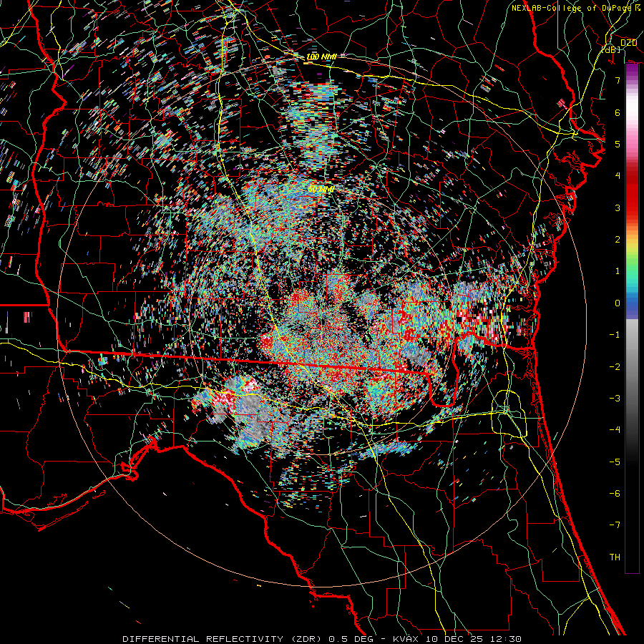
Task: Click the -7 dB scale label
Action: click(615, 525)
